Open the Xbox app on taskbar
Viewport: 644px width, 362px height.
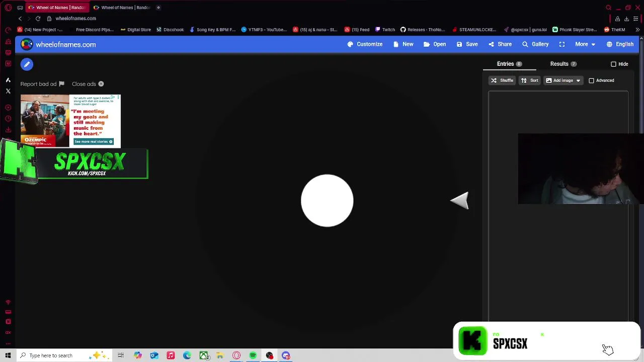(204, 355)
